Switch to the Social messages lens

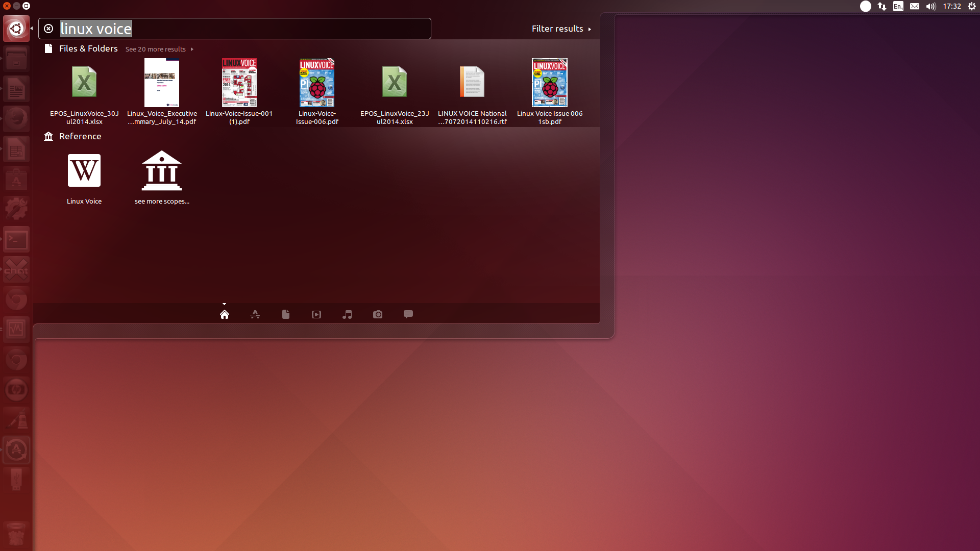click(x=408, y=314)
